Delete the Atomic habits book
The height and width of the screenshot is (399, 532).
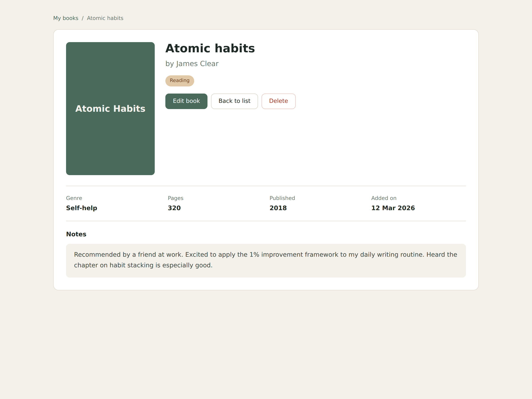click(278, 101)
